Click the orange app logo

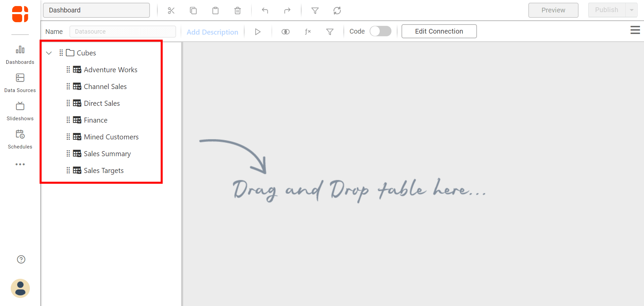click(x=20, y=14)
